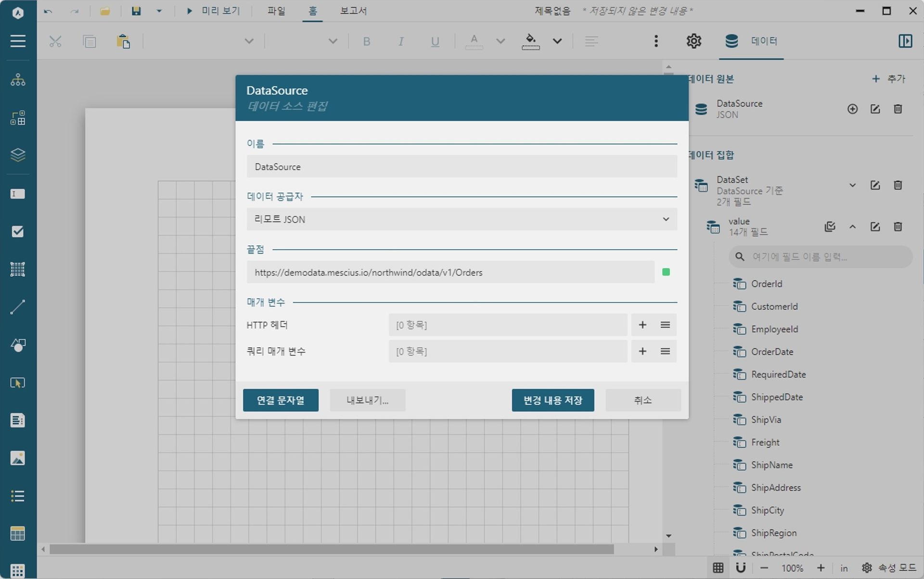Expand the DataSet chevron
Screen dimensions: 924x579
pyautogui.click(x=852, y=186)
